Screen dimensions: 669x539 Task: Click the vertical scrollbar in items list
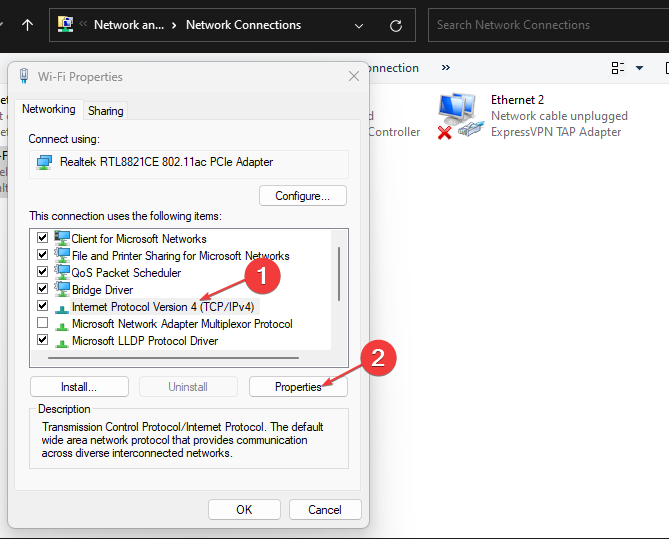(339, 274)
